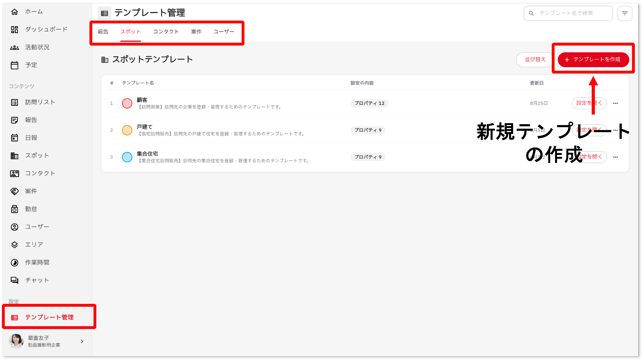Click the テンプレート管理 page header icon

(104, 13)
